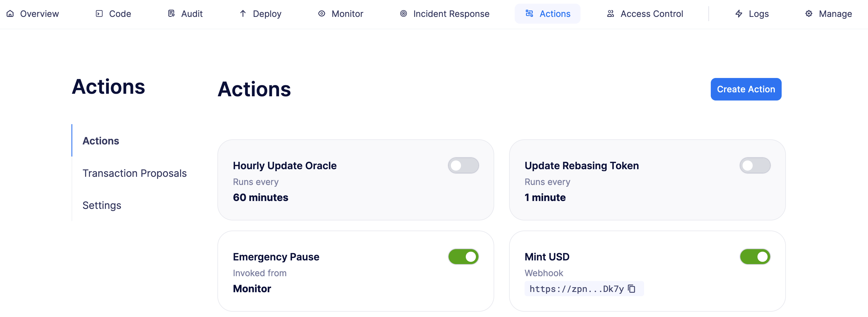Click the Manage gear icon
Image resolution: width=868 pixels, height=317 pixels.
coord(809,14)
